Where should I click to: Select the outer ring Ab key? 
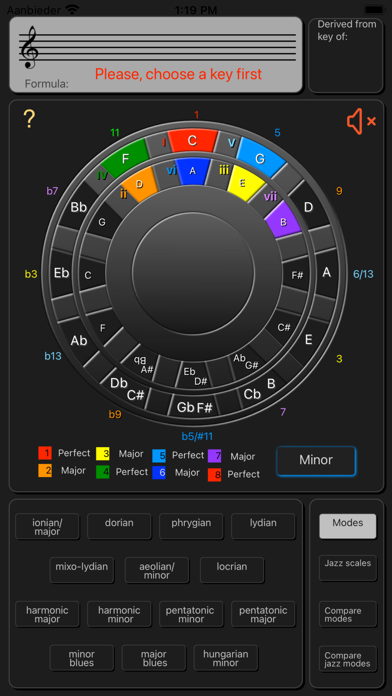79,340
